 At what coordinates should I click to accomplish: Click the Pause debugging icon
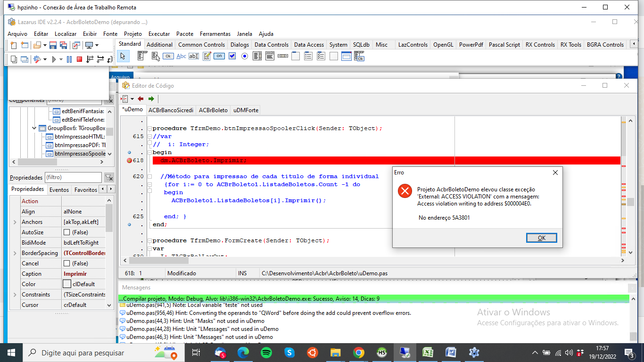tap(69, 59)
